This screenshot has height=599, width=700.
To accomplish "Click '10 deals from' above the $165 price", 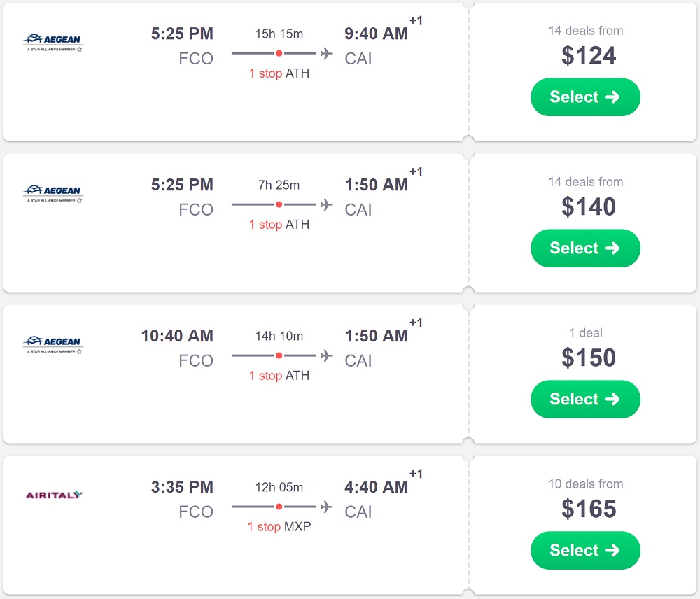I will [585, 484].
